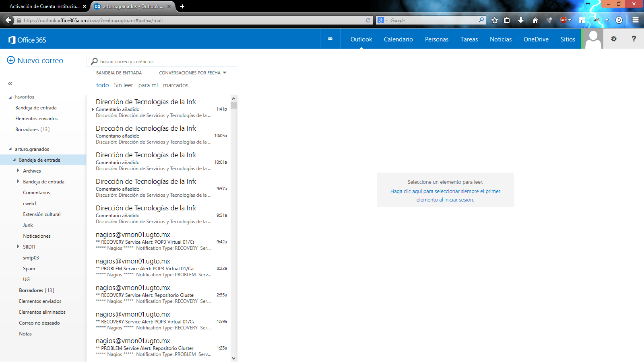
Task: Open the OneDrive navigation item
Action: coord(536,39)
